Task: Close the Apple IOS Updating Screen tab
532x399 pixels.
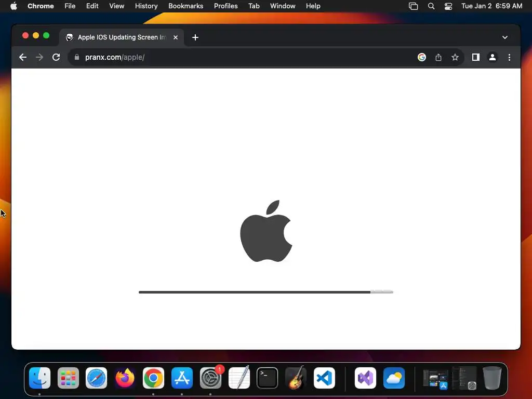Action: 176,37
